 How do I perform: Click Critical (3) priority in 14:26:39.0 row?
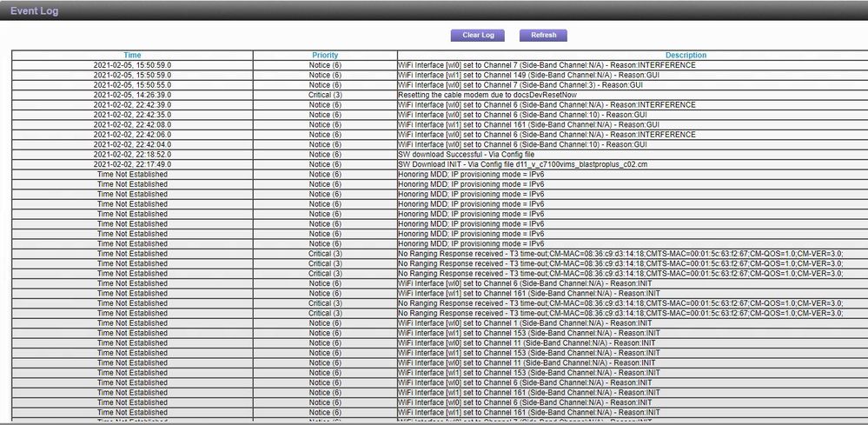click(325, 96)
